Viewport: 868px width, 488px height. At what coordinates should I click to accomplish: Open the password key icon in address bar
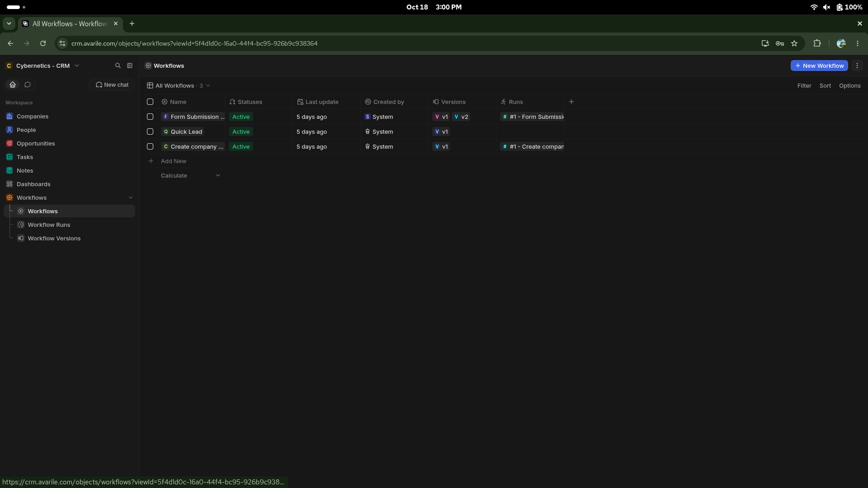(780, 43)
